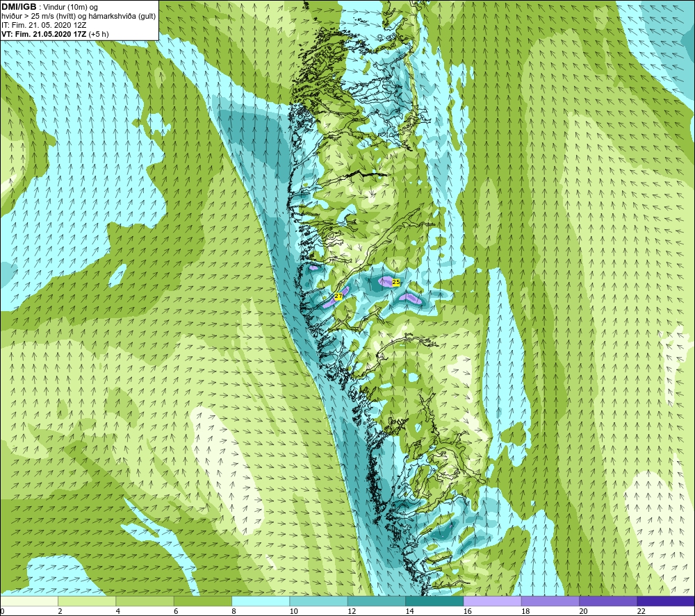
Task: Select the 18–20 m/s purple legend swatch
Action: point(550,601)
